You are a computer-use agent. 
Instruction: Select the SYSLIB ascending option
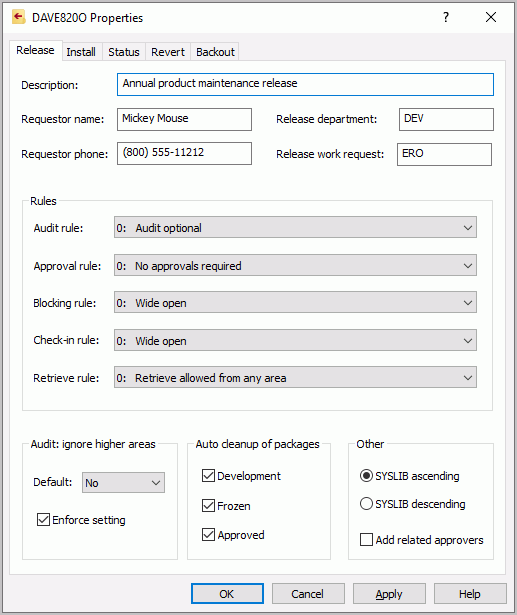(x=366, y=476)
